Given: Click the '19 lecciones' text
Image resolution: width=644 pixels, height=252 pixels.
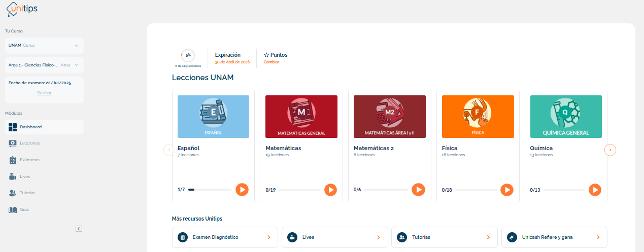Looking at the screenshot, I should (277, 155).
